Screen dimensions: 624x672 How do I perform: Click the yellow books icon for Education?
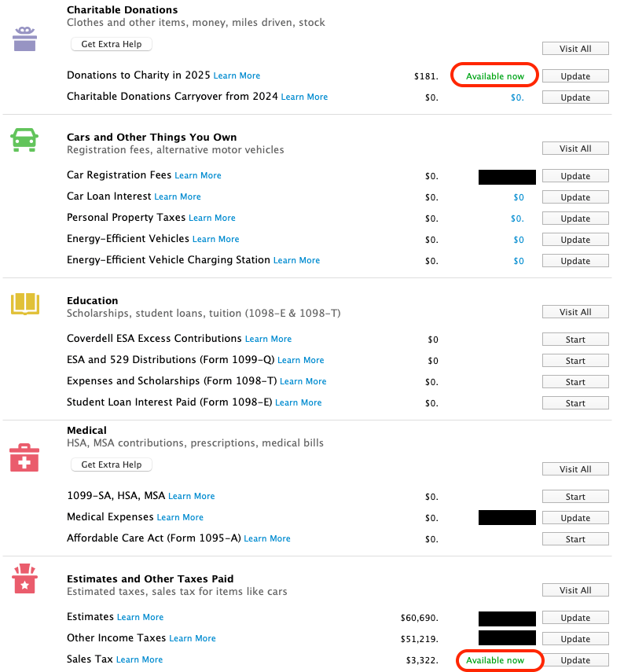pyautogui.click(x=24, y=303)
